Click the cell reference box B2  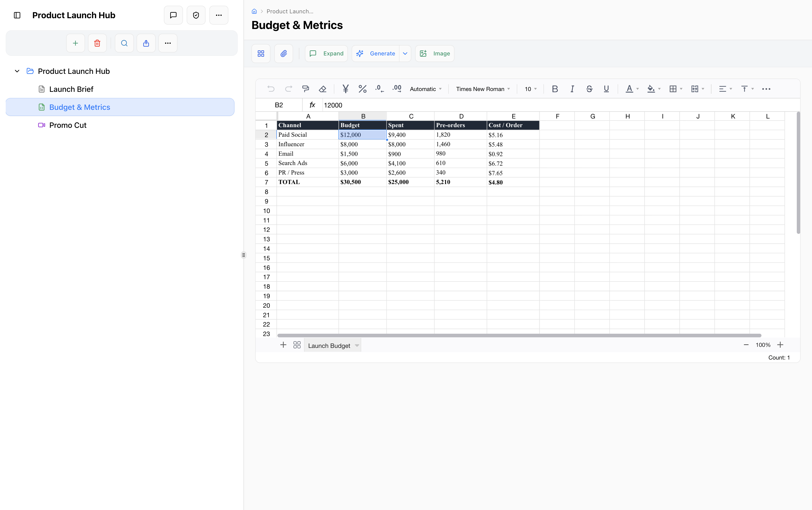279,105
